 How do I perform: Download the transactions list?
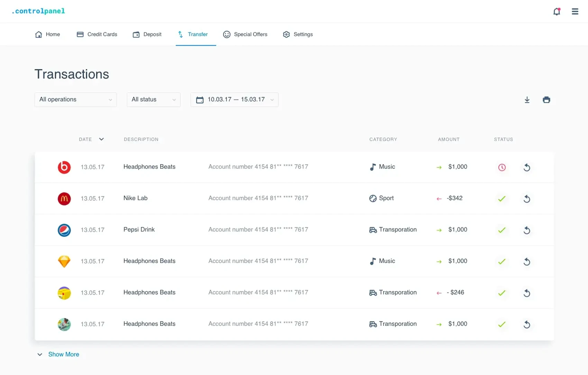527,100
